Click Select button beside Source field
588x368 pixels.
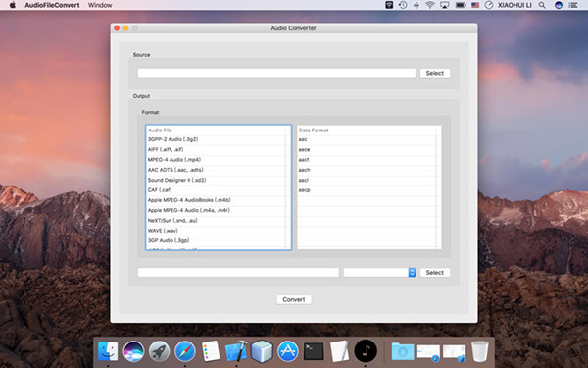434,73
